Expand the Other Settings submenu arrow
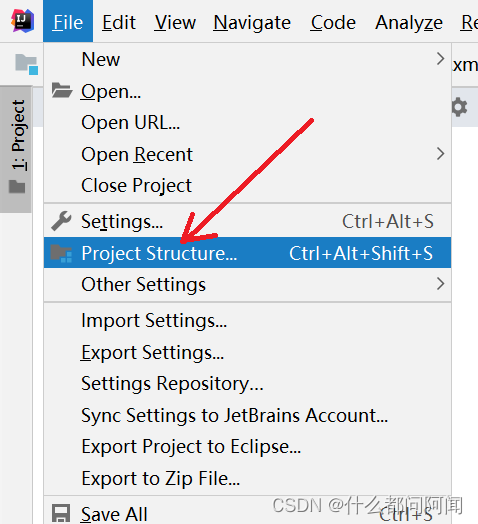Image resolution: width=478 pixels, height=524 pixels. click(441, 284)
